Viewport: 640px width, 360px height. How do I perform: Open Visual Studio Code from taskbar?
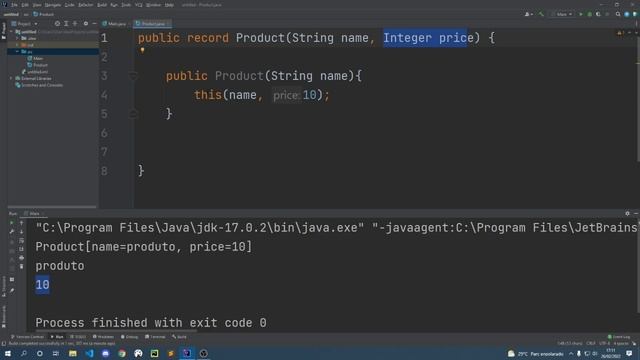pyautogui.click(x=89, y=353)
